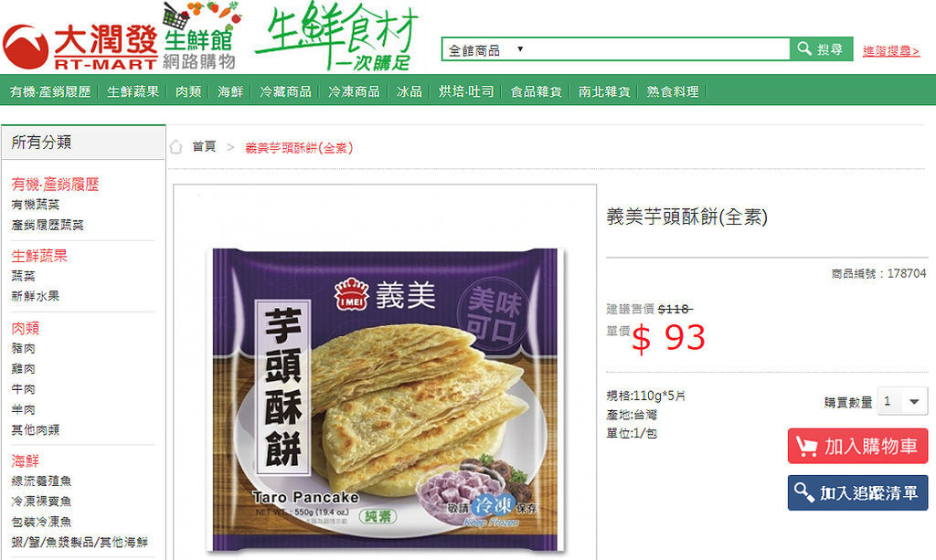936x560 pixels.
Task: Select 牛肉 under the meat category
Action: click(23, 389)
